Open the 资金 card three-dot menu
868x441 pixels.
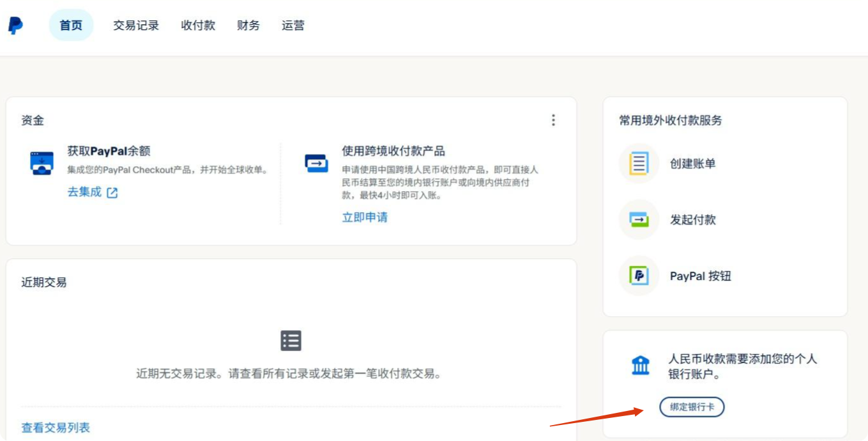(x=553, y=120)
